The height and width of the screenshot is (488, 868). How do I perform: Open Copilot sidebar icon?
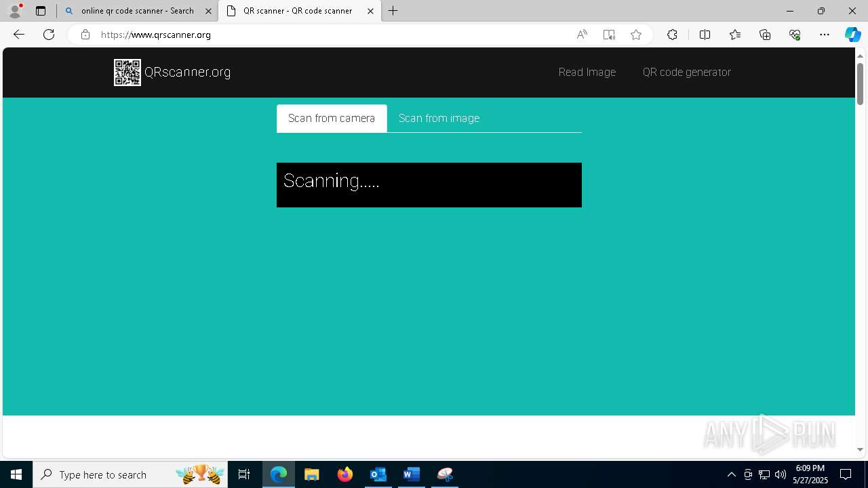point(852,35)
